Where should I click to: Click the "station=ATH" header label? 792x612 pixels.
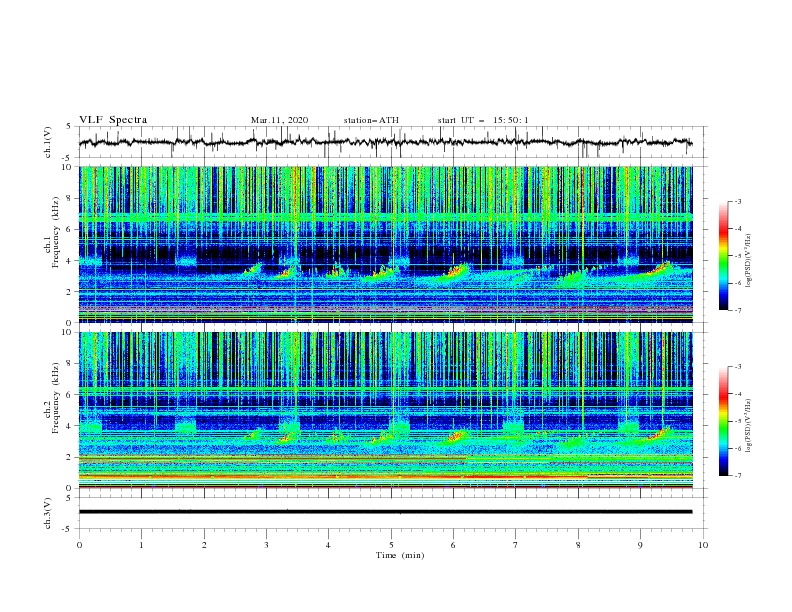click(371, 120)
